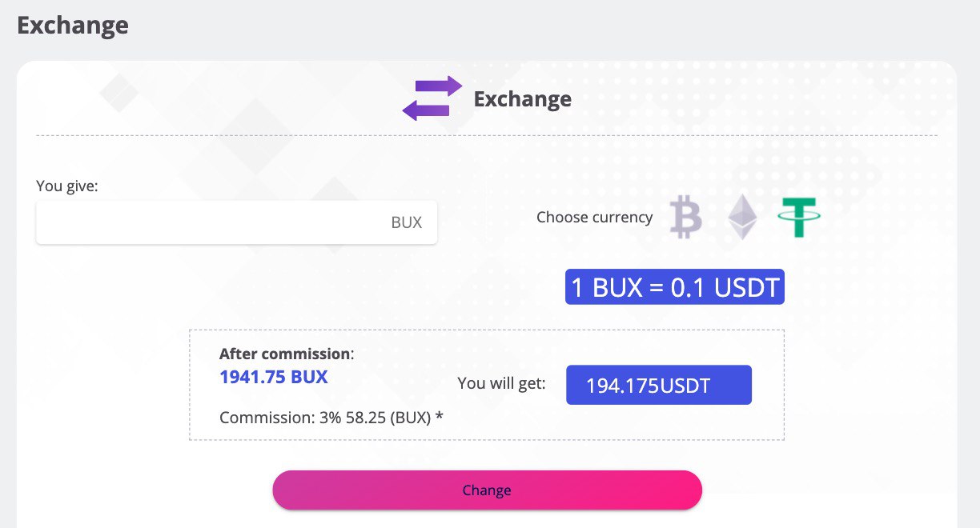Click the BUX unit label in input
Image resolution: width=980 pixels, height=528 pixels.
pos(406,222)
